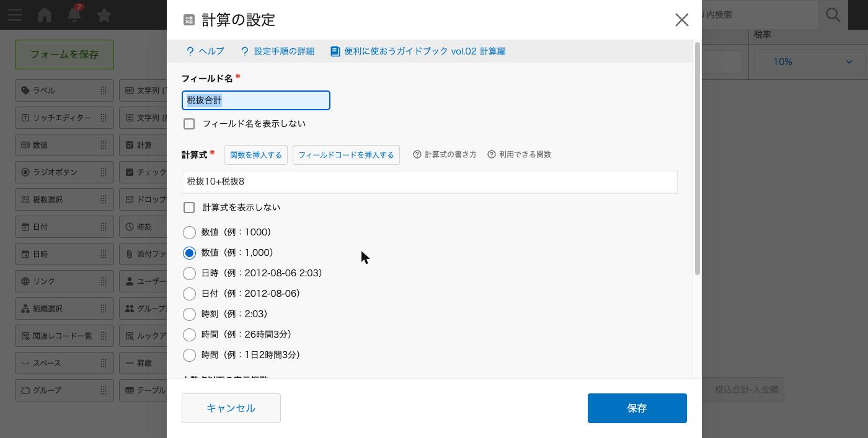
Task: Click the キャンセル button
Action: coord(231,408)
